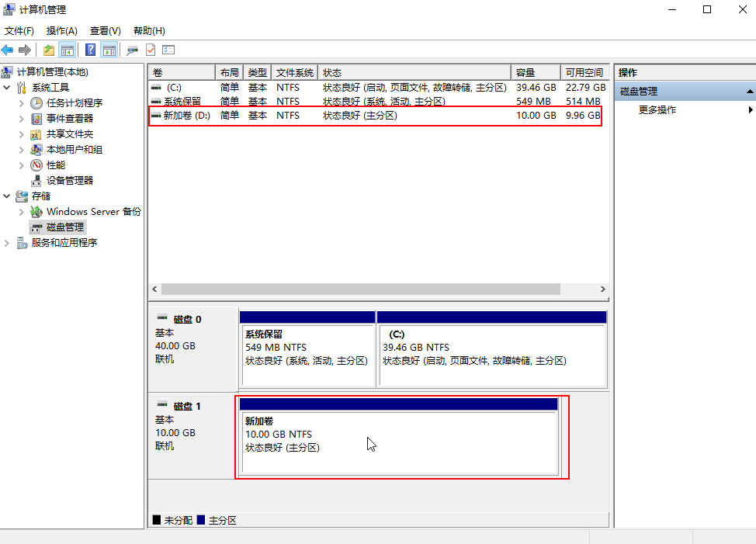Image resolution: width=756 pixels, height=544 pixels.
Task: Select the Device Manager icon
Action: coord(36,181)
